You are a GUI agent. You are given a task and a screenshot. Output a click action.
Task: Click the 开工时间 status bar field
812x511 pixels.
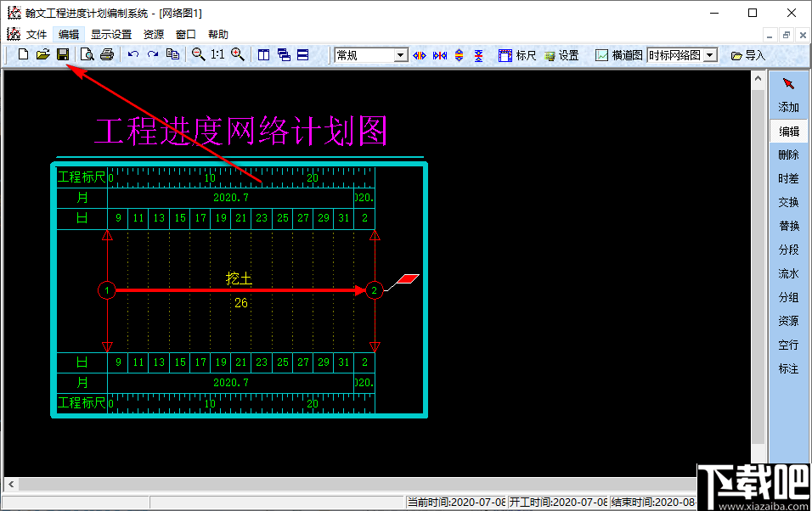(558, 503)
